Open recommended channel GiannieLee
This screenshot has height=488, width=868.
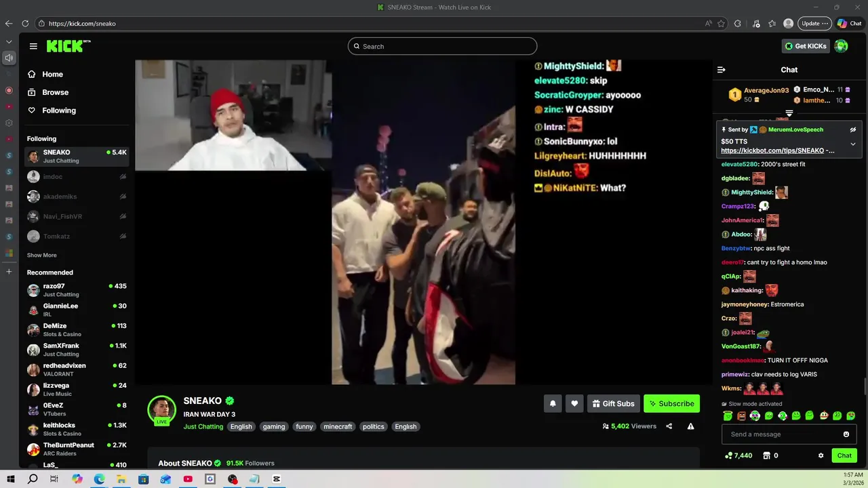[77, 310]
